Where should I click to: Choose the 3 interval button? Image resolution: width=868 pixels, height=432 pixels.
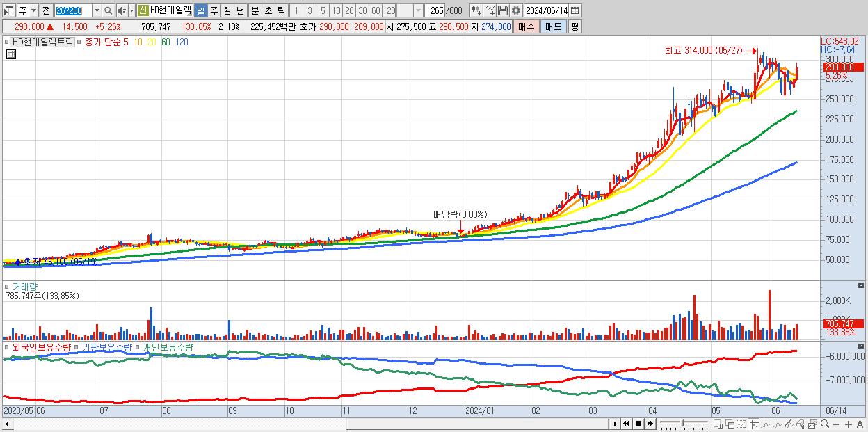pos(310,10)
